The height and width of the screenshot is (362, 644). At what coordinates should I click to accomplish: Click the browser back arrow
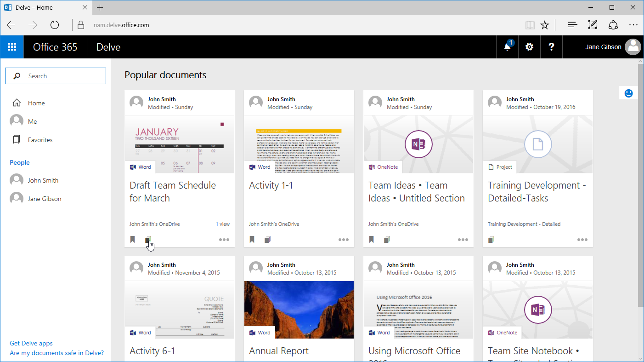point(11,25)
